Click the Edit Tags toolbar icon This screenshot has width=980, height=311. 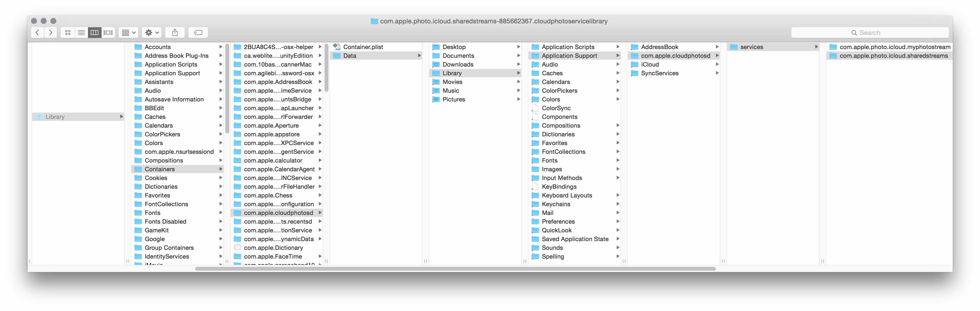(198, 32)
